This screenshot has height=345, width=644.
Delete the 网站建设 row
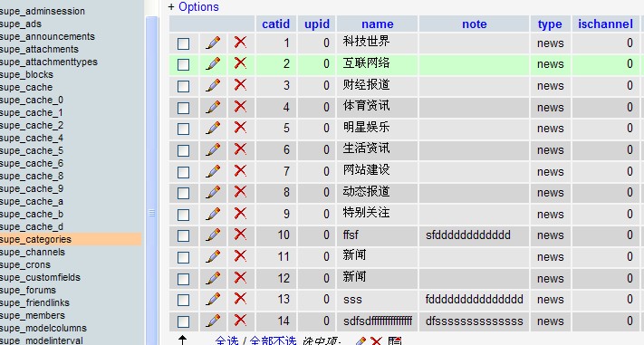click(x=240, y=170)
